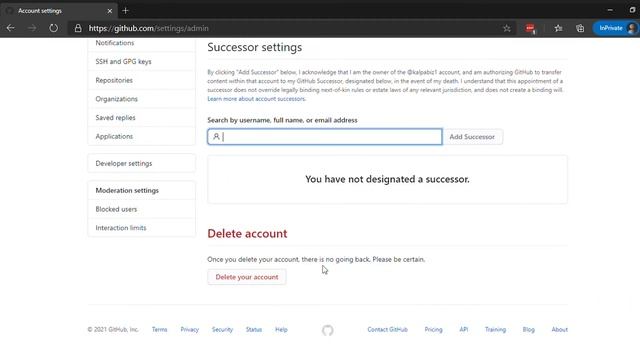Image resolution: width=640 pixels, height=360 pixels.
Task: Restore down the browser window
Action: tap(632, 10)
